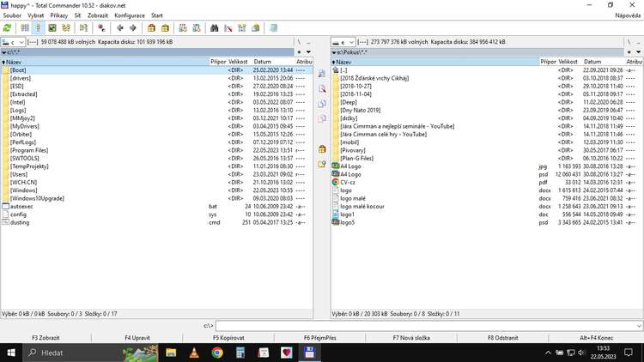644x362 pixels.
Task: Select the full details view icon
Action: pyautogui.click(x=38, y=28)
